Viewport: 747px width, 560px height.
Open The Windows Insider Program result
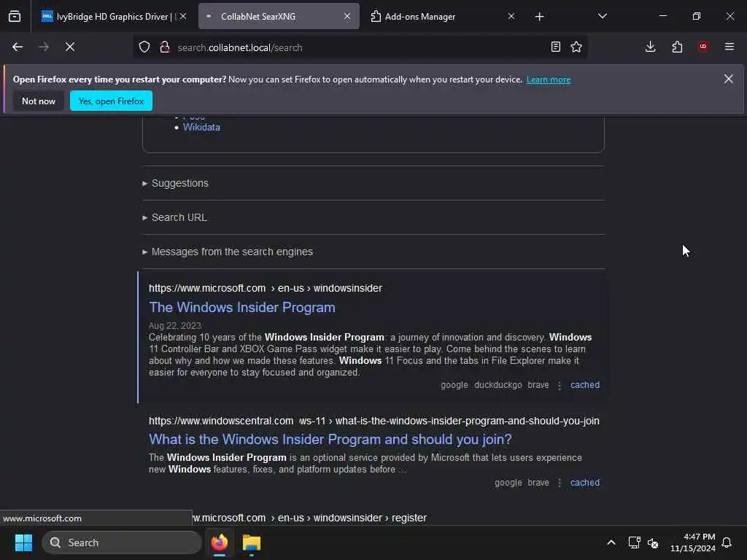point(242,307)
